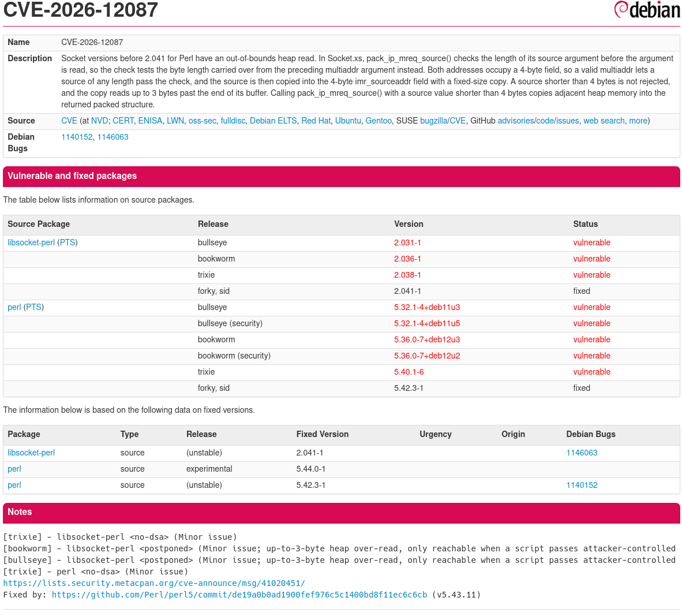Click version 5.36.0-7+deb12u3
This screenshot has width=682, height=616.
427,339
